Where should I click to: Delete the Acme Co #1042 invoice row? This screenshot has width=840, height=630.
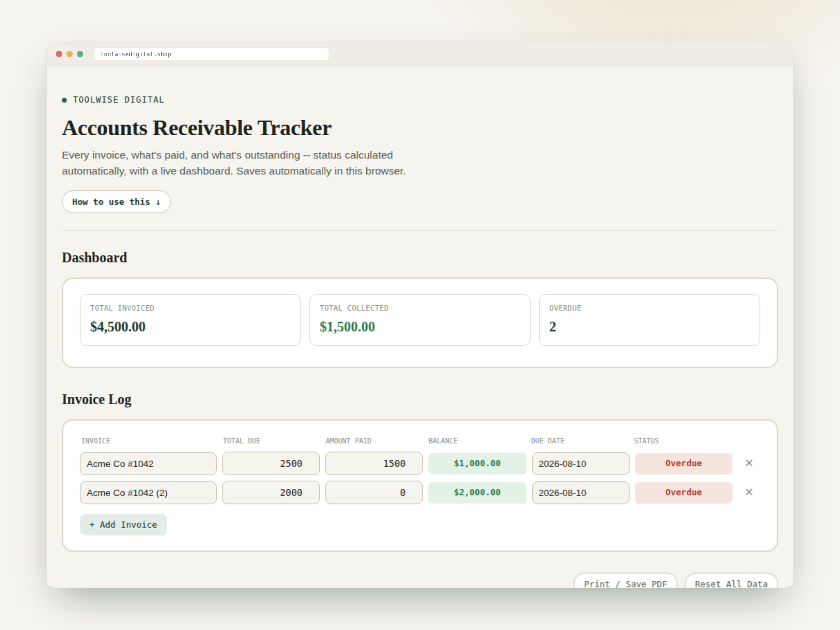[749, 463]
